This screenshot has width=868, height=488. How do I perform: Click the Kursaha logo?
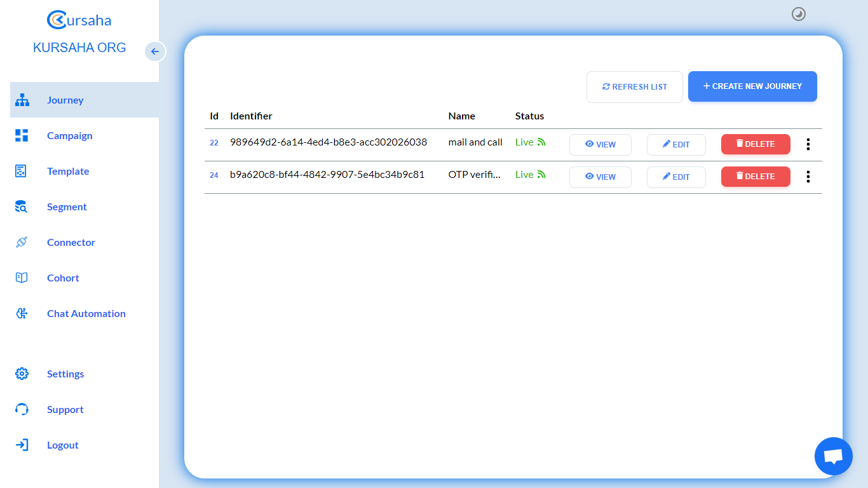(x=79, y=20)
